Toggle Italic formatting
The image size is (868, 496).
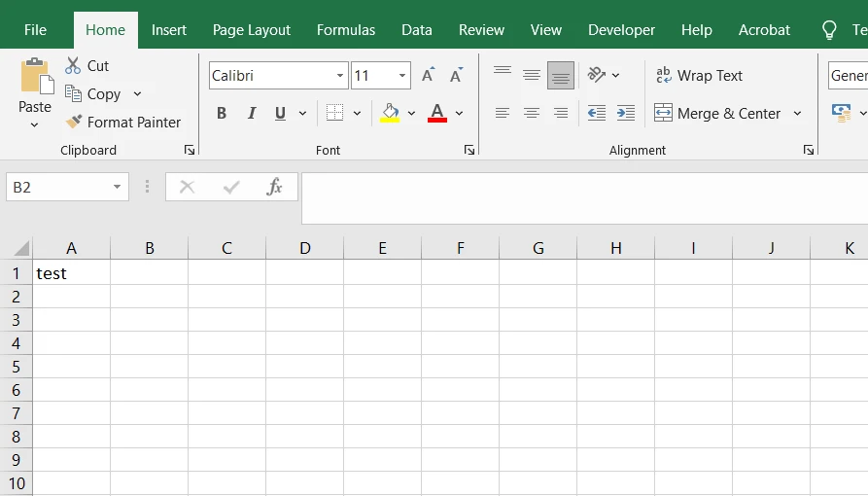point(251,113)
